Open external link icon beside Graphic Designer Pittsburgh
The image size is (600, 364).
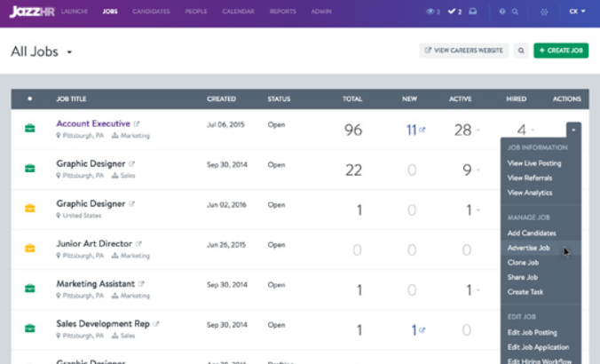(x=131, y=164)
